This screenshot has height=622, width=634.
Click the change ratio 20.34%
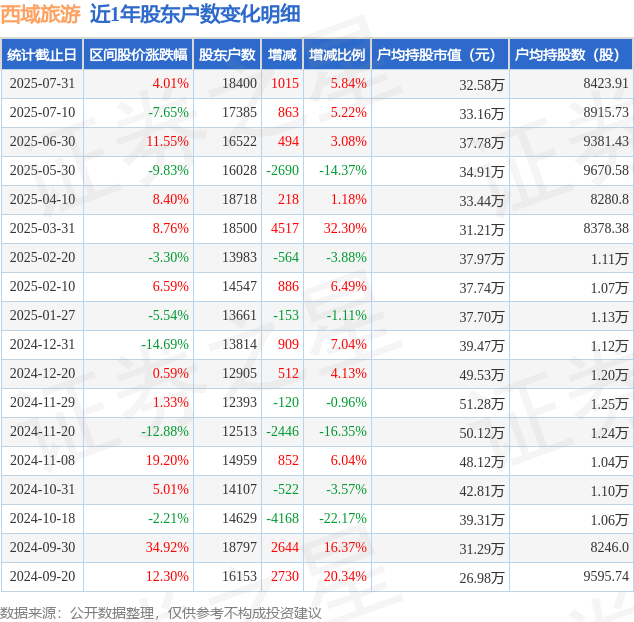(x=345, y=576)
